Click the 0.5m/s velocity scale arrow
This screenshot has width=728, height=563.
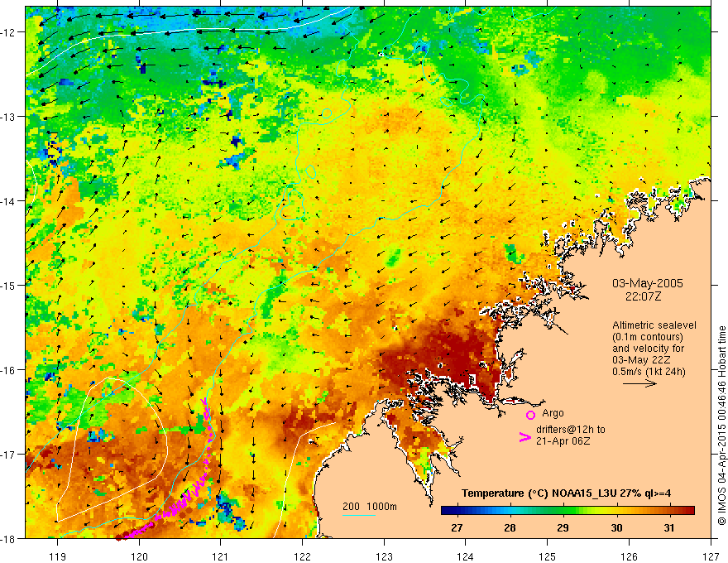639,383
